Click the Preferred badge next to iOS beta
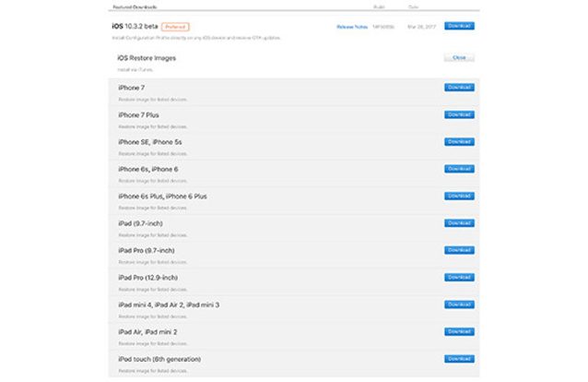 [x=175, y=27]
